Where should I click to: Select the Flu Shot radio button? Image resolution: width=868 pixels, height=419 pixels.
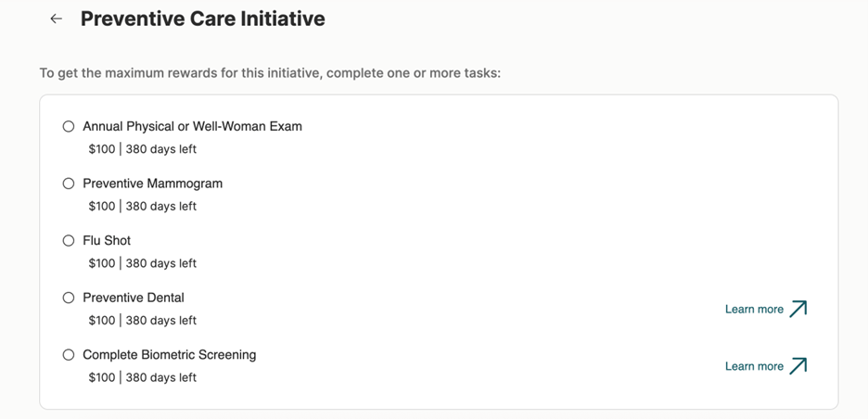pos(68,240)
